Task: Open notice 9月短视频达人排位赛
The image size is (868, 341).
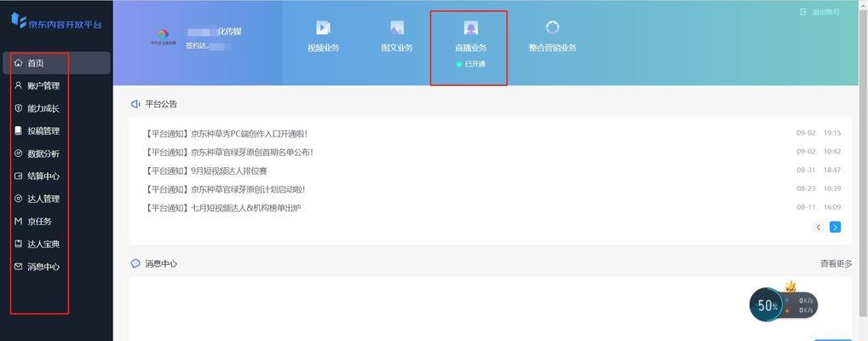Action: [206, 170]
